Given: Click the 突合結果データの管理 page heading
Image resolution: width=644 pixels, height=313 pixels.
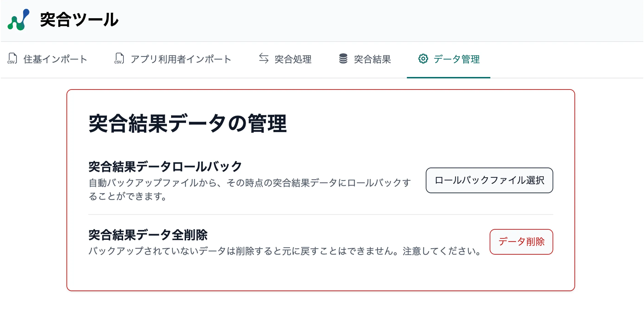Looking at the screenshot, I should coord(188,123).
